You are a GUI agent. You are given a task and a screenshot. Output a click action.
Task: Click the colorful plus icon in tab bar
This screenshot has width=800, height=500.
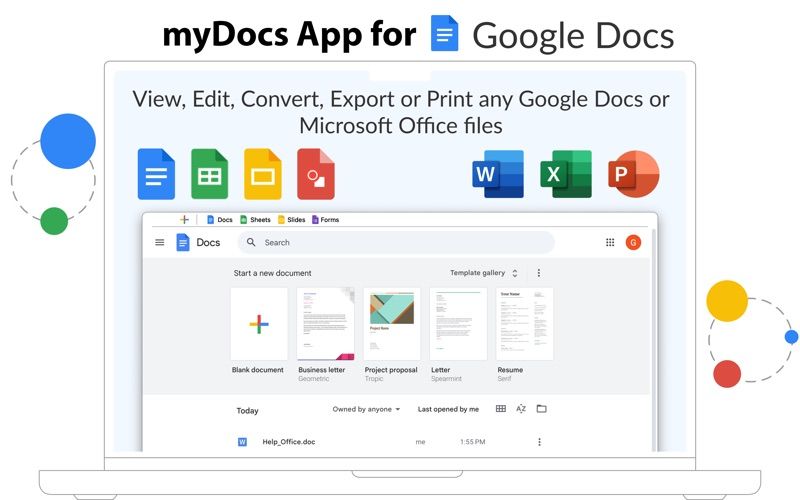coord(184,219)
